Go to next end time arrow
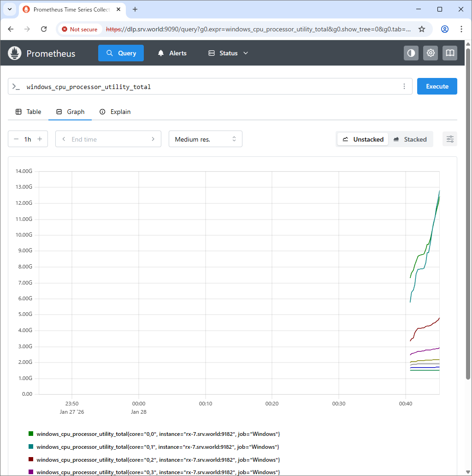Image resolution: width=472 pixels, height=476 pixels. point(153,139)
